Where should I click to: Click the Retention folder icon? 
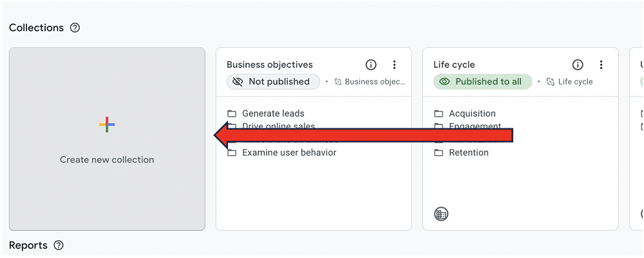coord(439,153)
